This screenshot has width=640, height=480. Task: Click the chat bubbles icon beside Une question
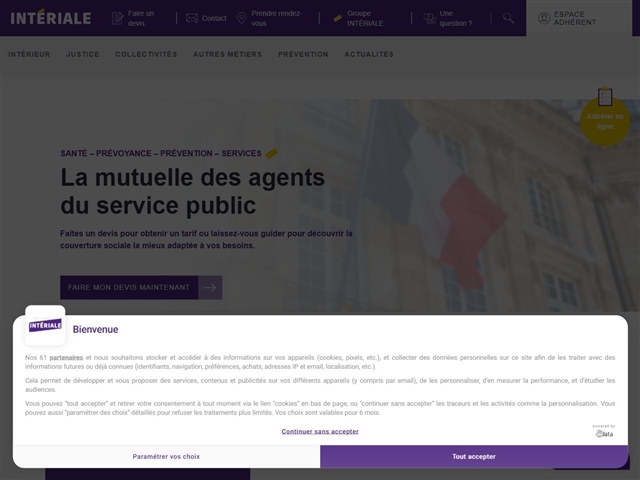tap(429, 18)
